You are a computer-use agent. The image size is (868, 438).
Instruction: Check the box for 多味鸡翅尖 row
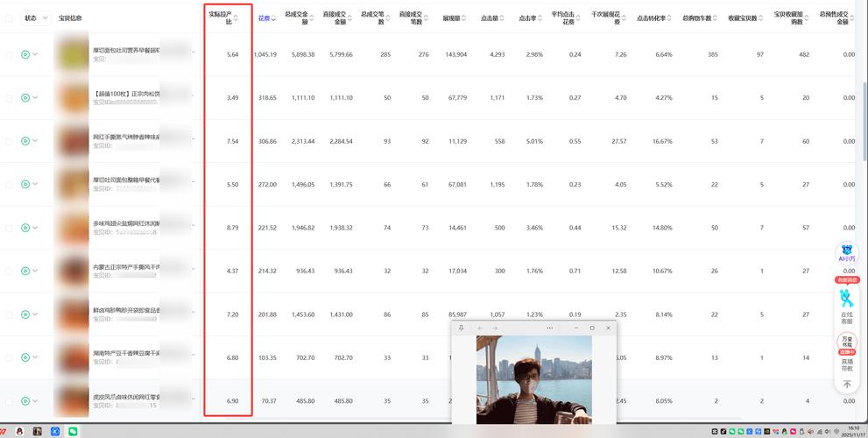(9, 228)
